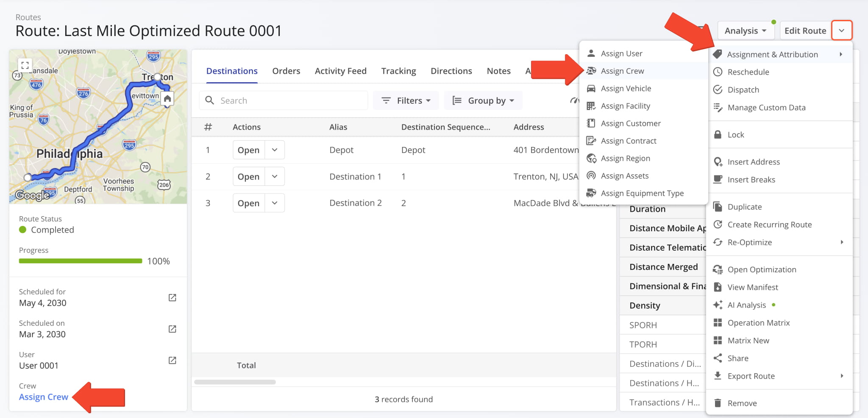Open the Group by dropdown

[483, 101]
